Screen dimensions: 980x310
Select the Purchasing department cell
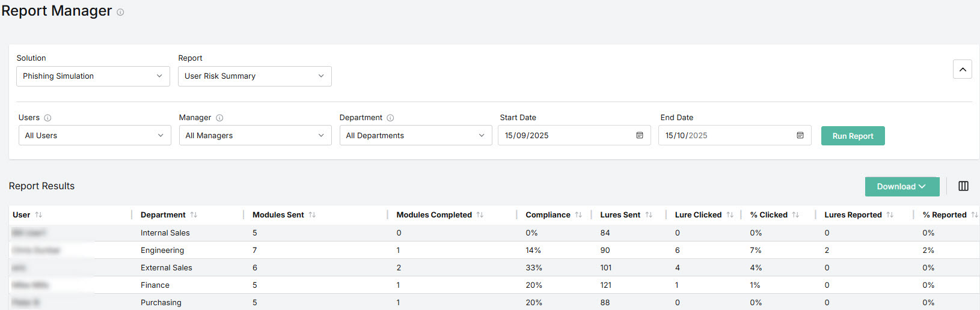(161, 302)
